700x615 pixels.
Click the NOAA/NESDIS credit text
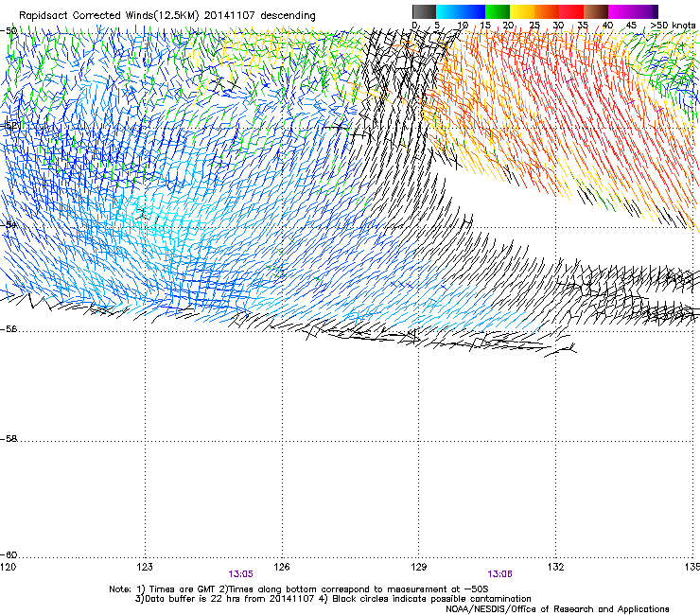click(x=557, y=609)
